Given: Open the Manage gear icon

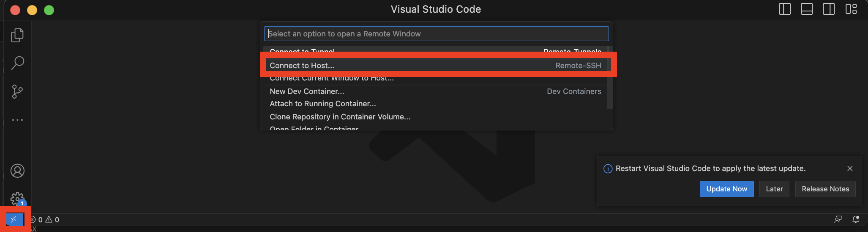Looking at the screenshot, I should [x=17, y=199].
